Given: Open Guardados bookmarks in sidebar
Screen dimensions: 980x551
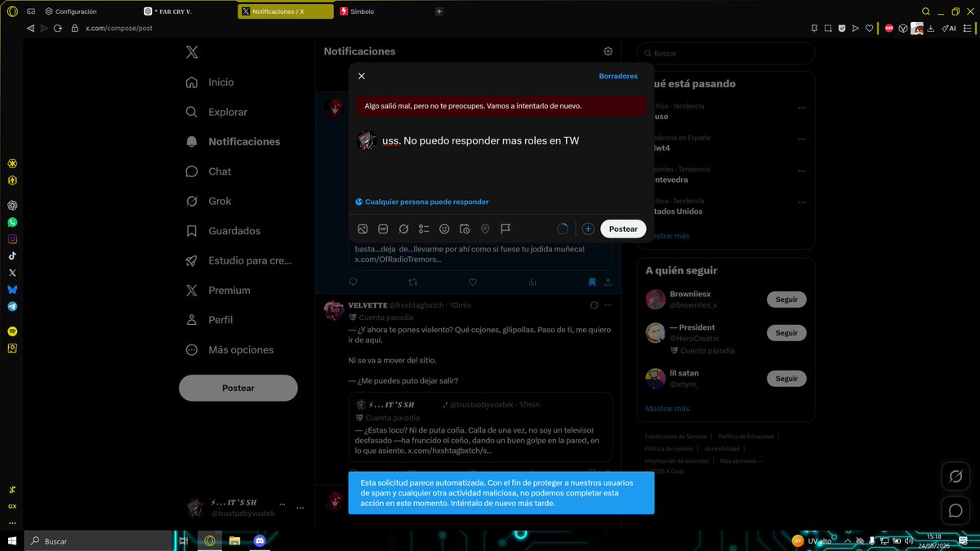Looking at the screenshot, I should click(223, 231).
